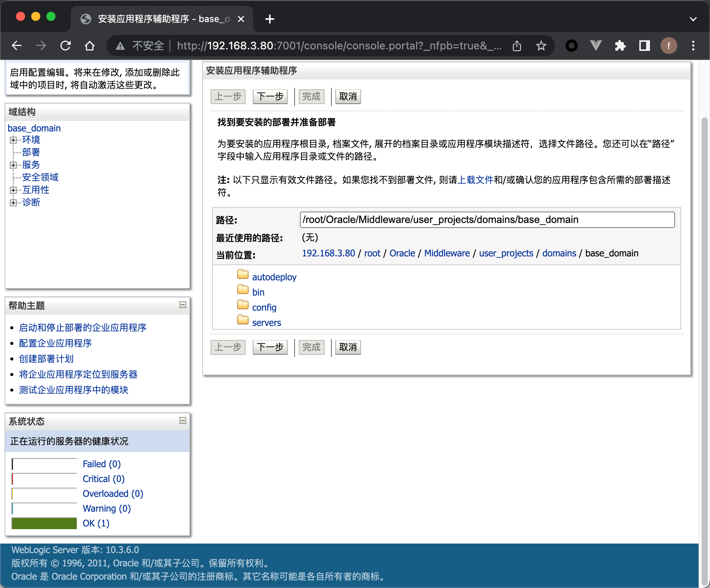Open a new browser tab
710x588 pixels.
(x=269, y=19)
